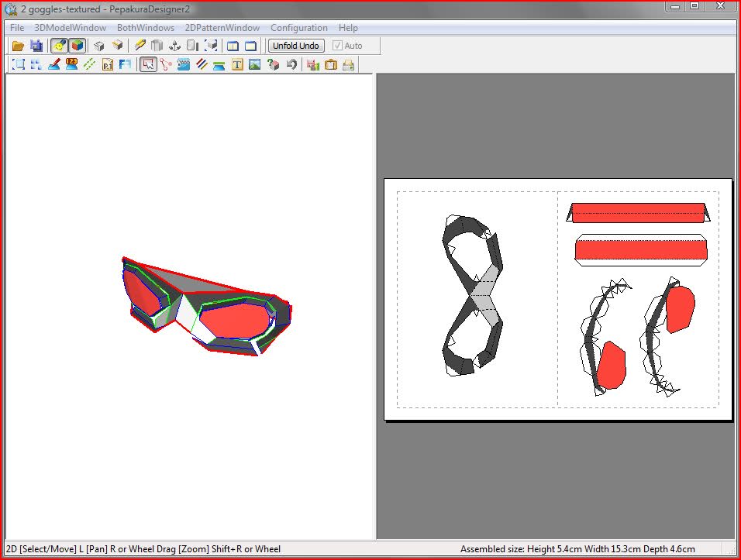Click the landscape image icon

coord(255,64)
